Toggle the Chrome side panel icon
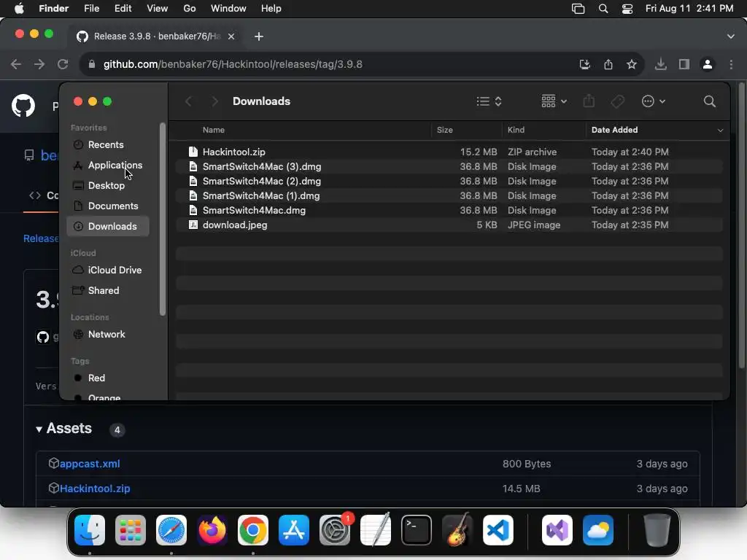The width and height of the screenshot is (747, 560). (x=684, y=64)
